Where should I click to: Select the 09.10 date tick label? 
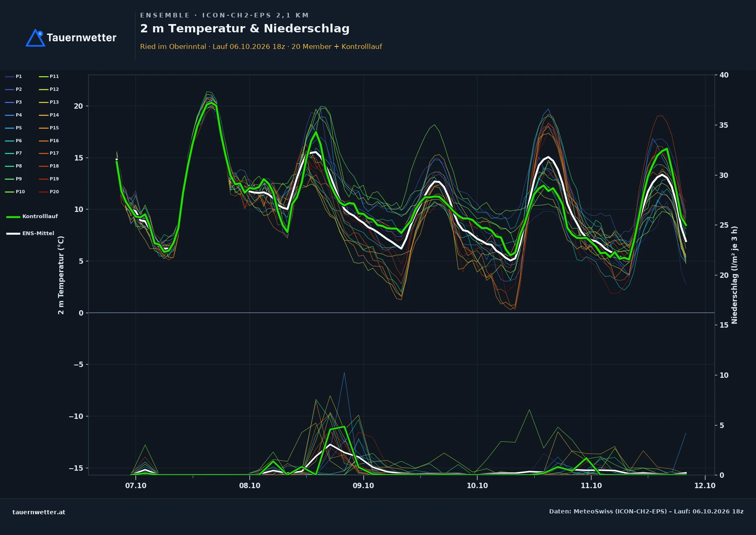[x=363, y=486]
